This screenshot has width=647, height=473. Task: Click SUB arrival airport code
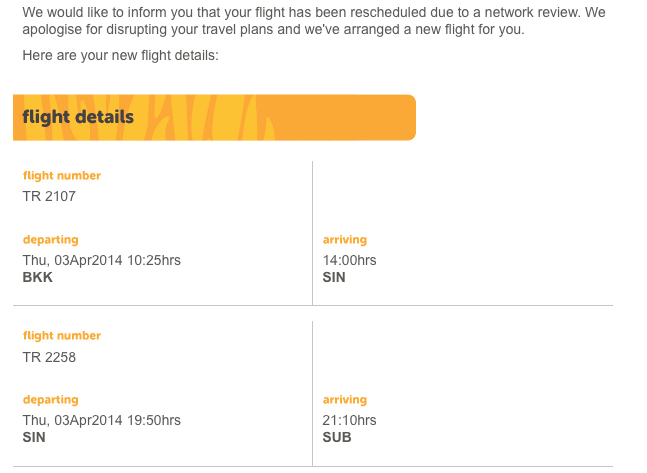tap(337, 438)
